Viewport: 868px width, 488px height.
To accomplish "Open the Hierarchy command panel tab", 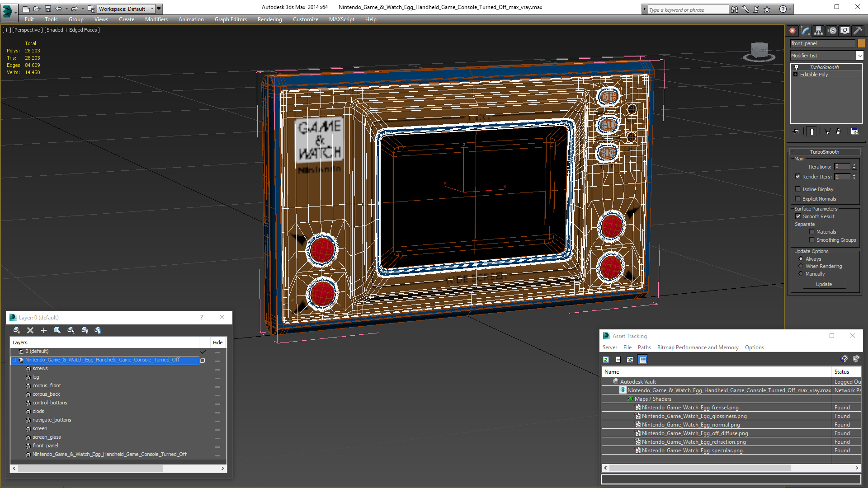I will (x=819, y=31).
